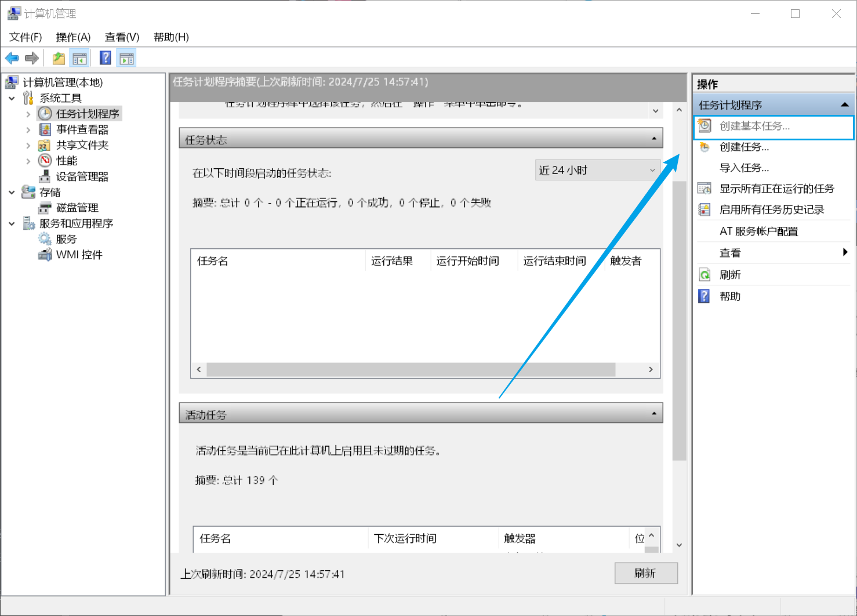Expand the 任务计划程序 tree node
This screenshot has width=857, height=616.
click(x=28, y=114)
